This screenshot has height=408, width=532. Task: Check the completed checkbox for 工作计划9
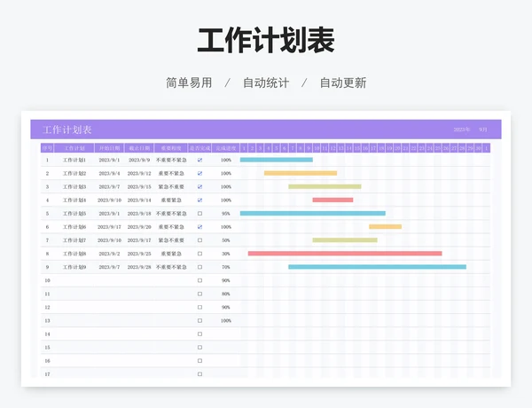[199, 267]
